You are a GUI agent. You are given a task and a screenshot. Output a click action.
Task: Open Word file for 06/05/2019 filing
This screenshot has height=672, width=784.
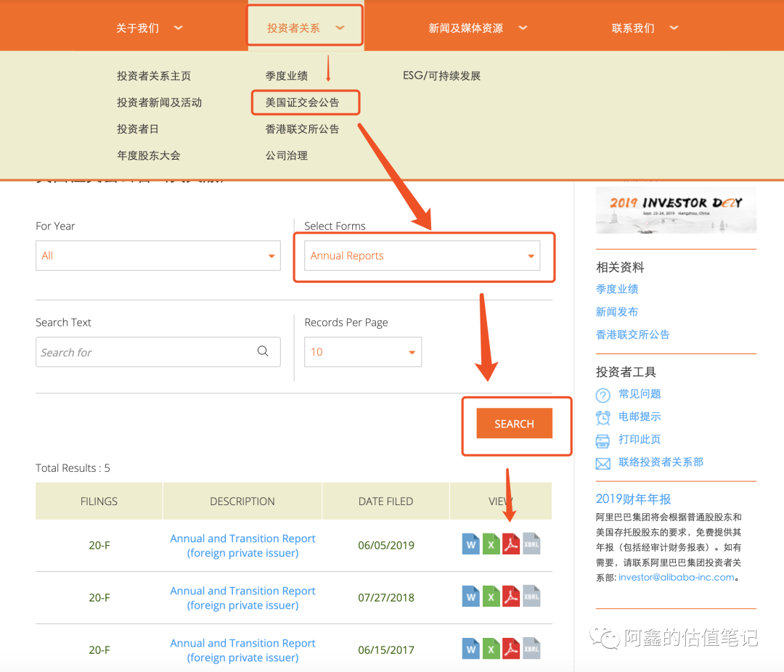click(x=470, y=544)
